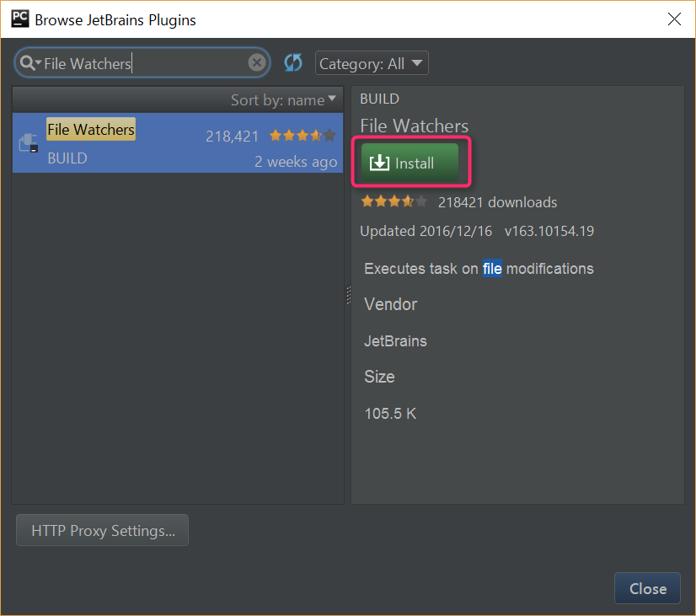Select File Watchers in the results list
The width and height of the screenshot is (696, 616).
178,143
